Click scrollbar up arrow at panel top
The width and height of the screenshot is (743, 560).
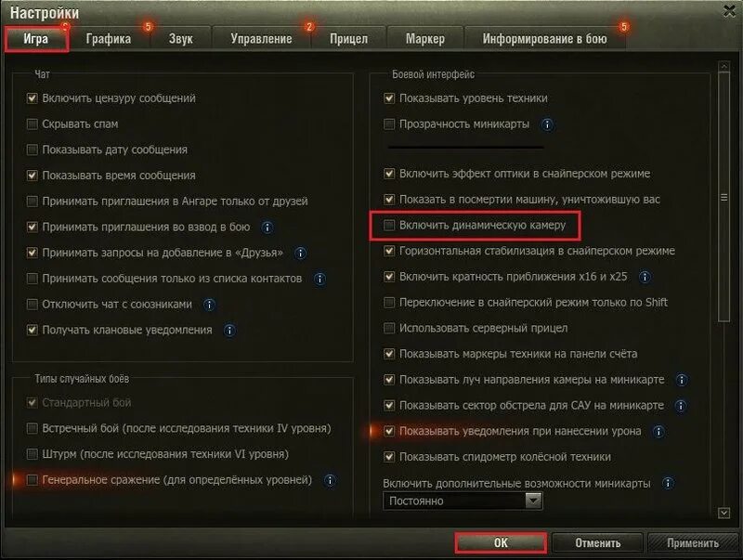click(x=723, y=66)
